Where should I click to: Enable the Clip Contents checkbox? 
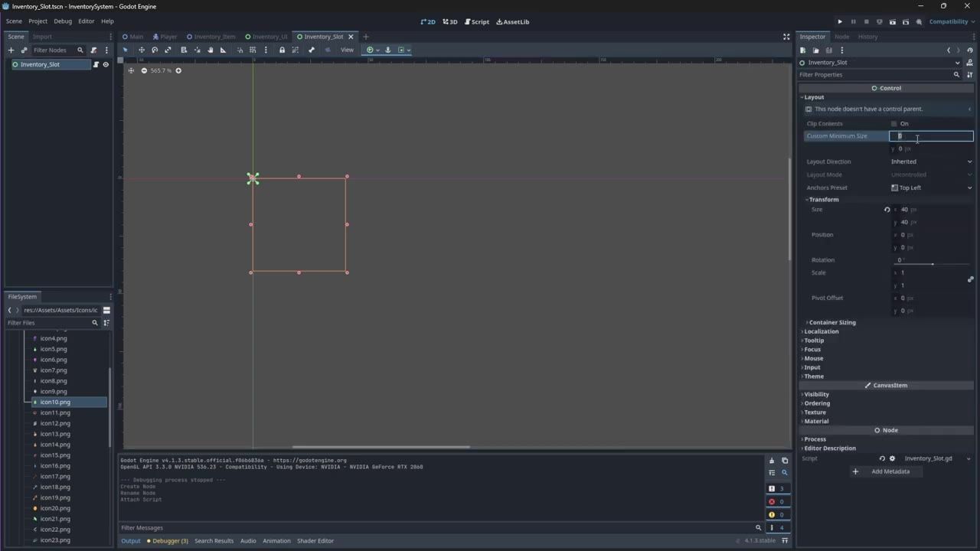[x=893, y=123]
